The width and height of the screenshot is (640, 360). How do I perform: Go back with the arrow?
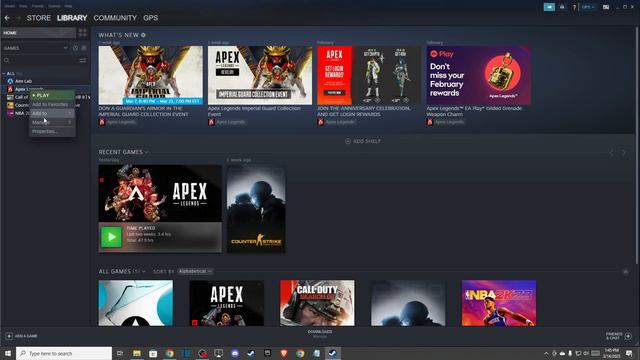[7, 18]
